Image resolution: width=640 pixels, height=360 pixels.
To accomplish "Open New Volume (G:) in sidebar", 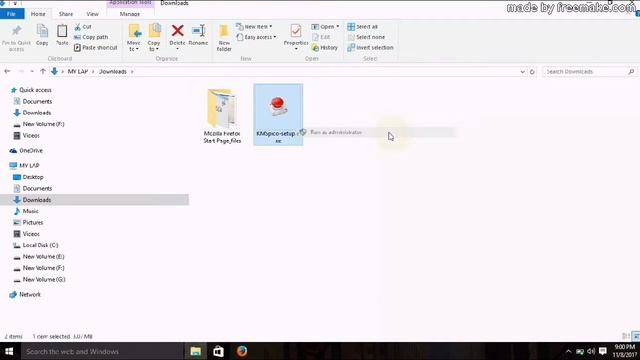I will (x=44, y=280).
